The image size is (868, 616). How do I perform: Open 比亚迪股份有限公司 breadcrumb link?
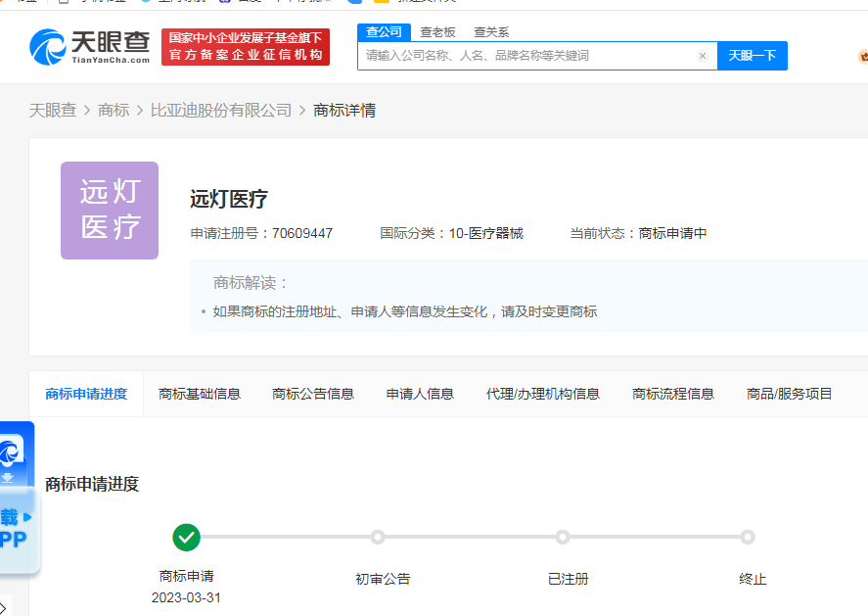(221, 111)
